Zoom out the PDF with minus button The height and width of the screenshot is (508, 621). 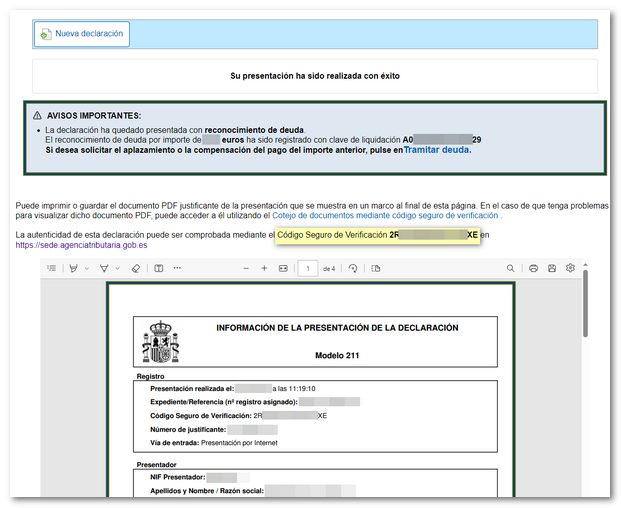coord(246,268)
